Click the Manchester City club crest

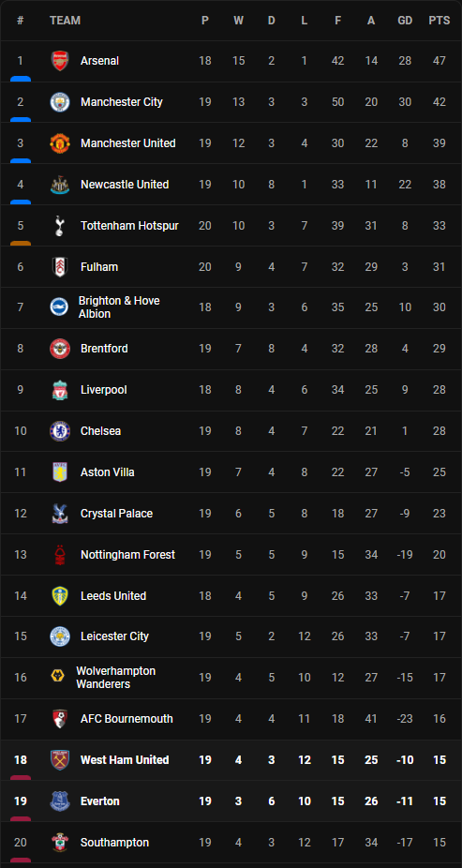60,102
